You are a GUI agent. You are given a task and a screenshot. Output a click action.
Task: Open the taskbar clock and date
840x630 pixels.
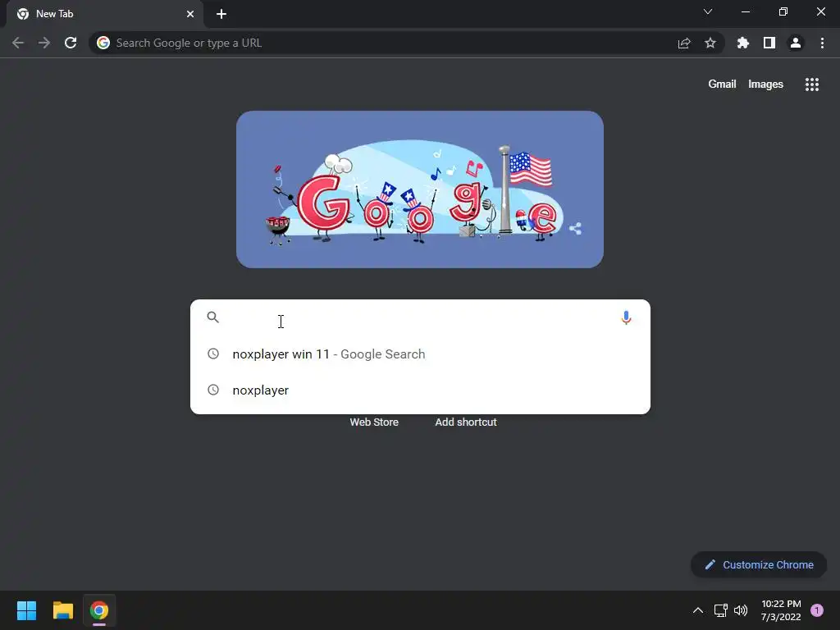[x=781, y=610]
